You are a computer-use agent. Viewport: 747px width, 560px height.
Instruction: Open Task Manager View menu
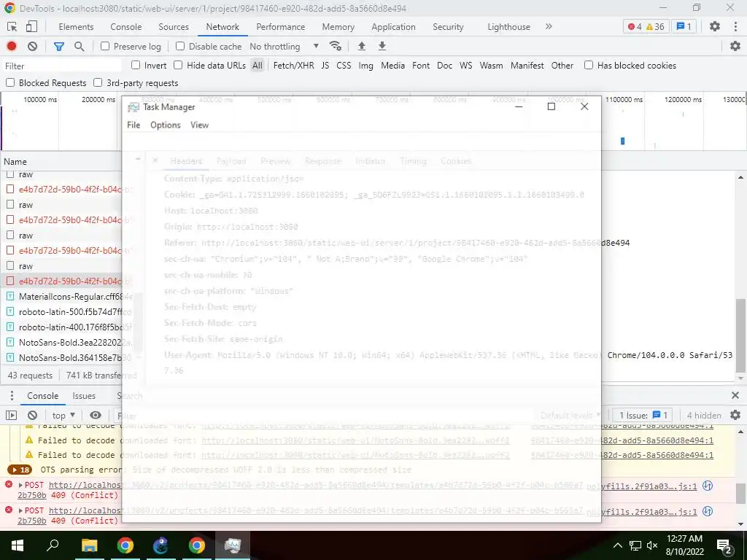click(x=199, y=125)
